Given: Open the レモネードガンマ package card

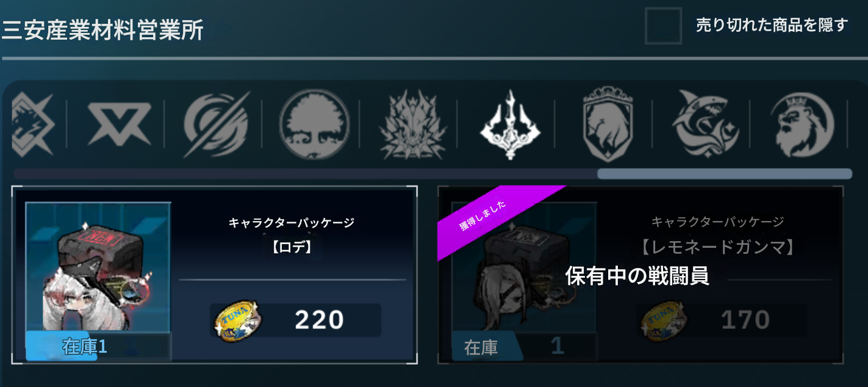Looking at the screenshot, I should tap(640, 275).
